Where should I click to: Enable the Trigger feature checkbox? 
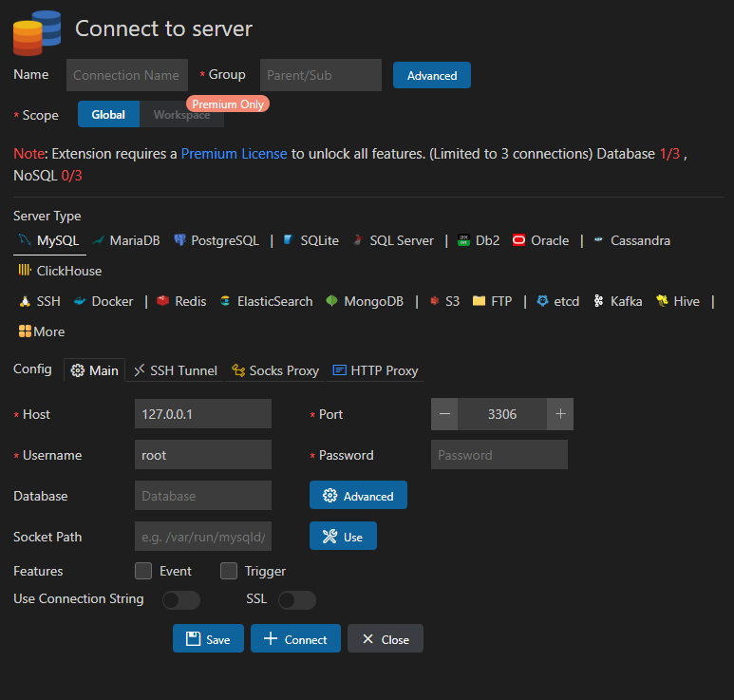pyautogui.click(x=229, y=571)
